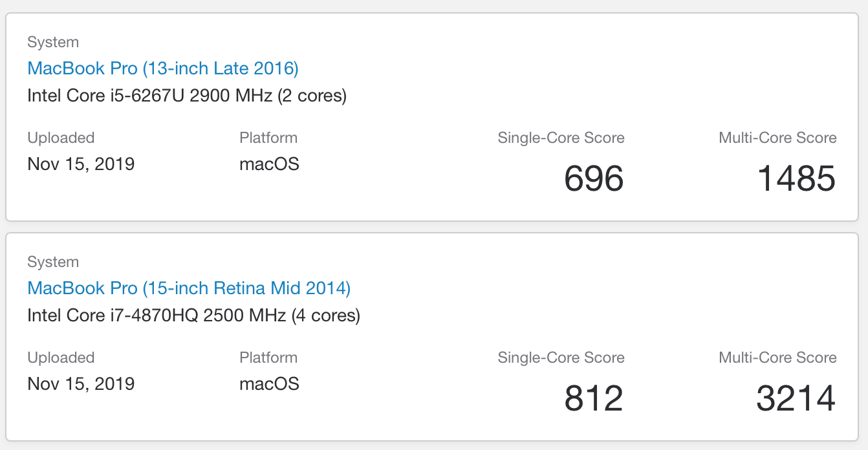Select the Intel Core i5-6267U processor text
Screen dimensions: 868x450
[x=187, y=96]
